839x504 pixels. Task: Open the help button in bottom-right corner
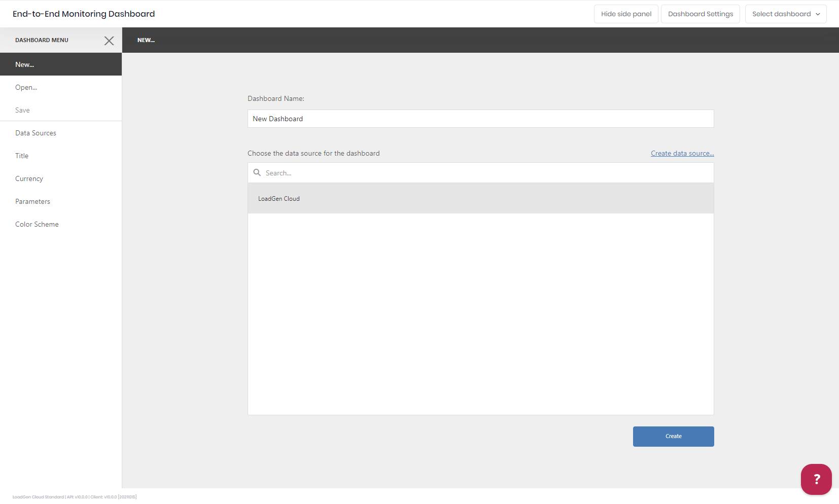[x=816, y=479]
